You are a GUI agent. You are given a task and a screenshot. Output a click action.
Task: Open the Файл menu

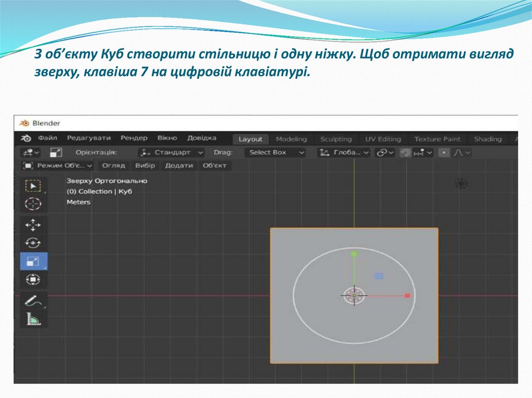click(47, 139)
